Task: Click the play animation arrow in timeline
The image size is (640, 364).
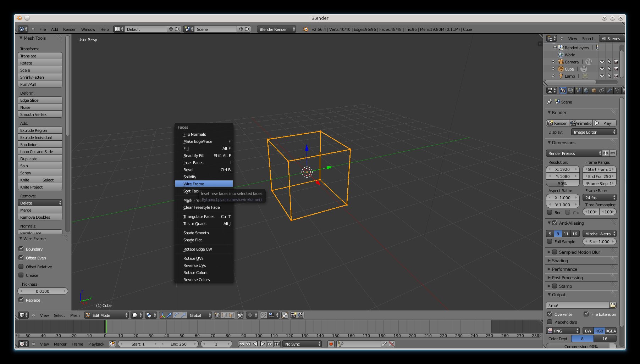Action: 263,344
